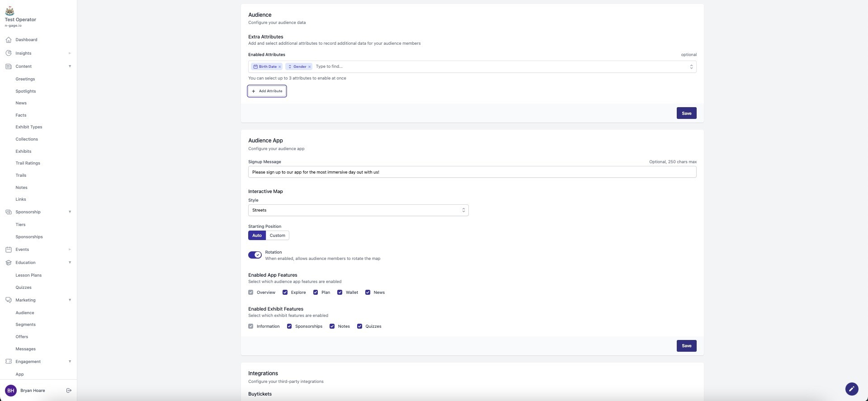Click into the Signup Message field
The image size is (868, 401).
pyautogui.click(x=472, y=172)
